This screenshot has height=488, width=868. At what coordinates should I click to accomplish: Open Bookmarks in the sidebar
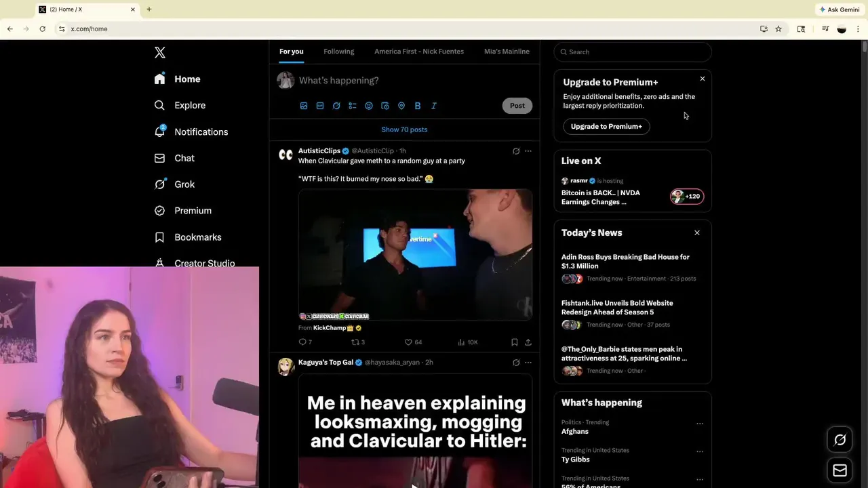click(188, 237)
